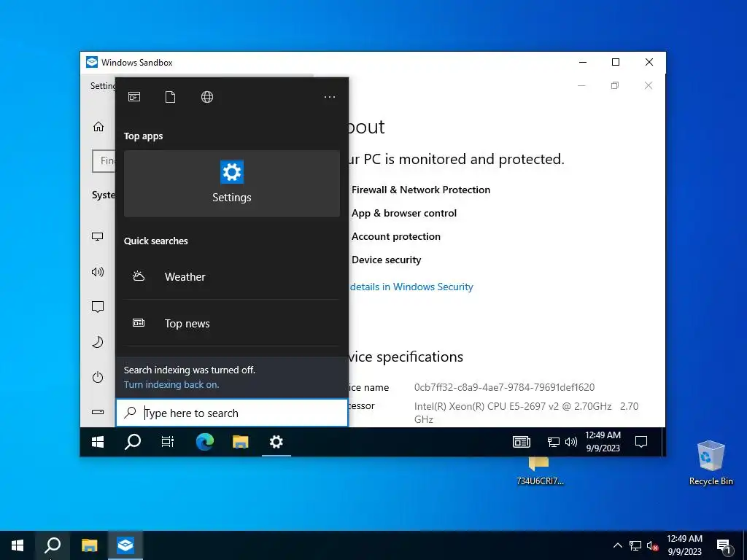Click the Find a setting search field
The width and height of the screenshot is (747, 560).
tap(104, 161)
